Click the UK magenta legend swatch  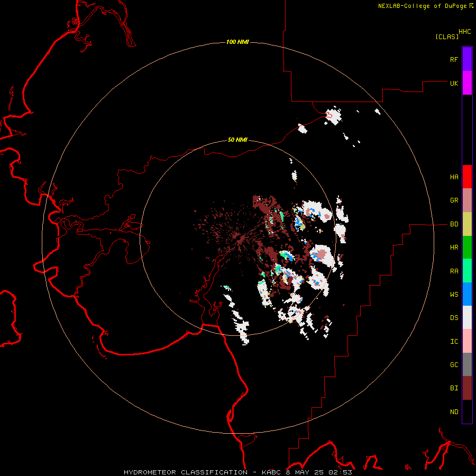[x=467, y=83]
